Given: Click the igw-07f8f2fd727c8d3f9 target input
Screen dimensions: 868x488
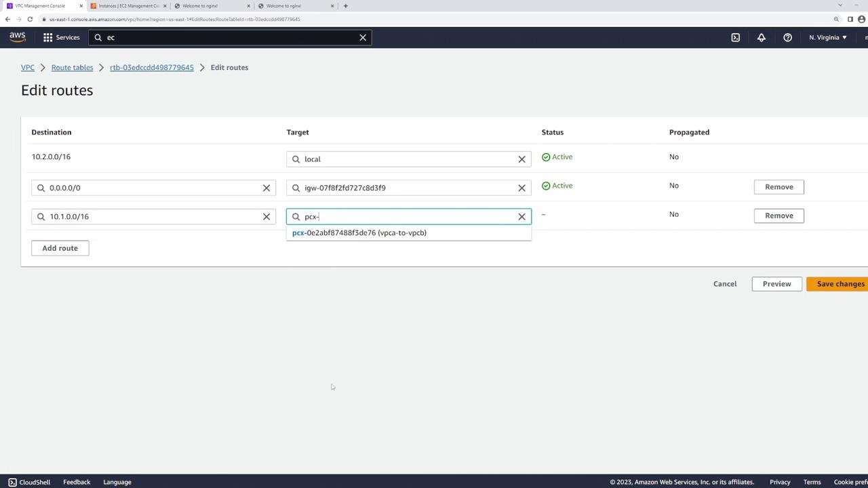Looking at the screenshot, I should pyautogui.click(x=409, y=188).
